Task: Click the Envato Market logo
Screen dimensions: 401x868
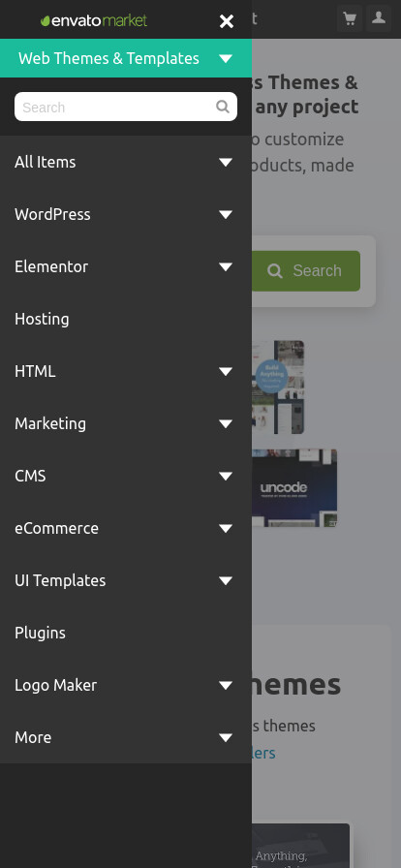Action: (x=94, y=21)
